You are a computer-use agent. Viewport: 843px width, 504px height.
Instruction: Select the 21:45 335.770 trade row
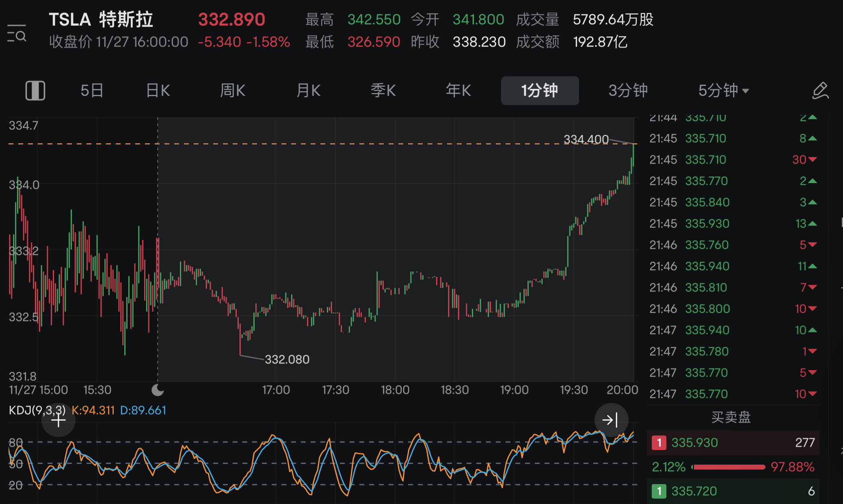(x=733, y=181)
